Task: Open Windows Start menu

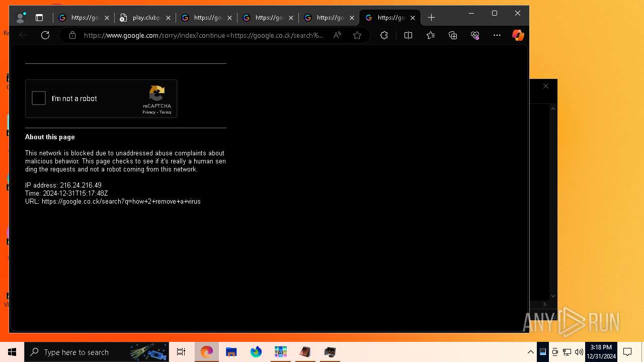Action: point(12,352)
